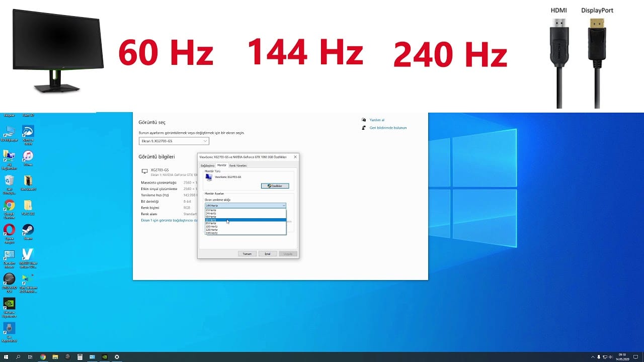Open the Yardım al link

click(x=377, y=120)
